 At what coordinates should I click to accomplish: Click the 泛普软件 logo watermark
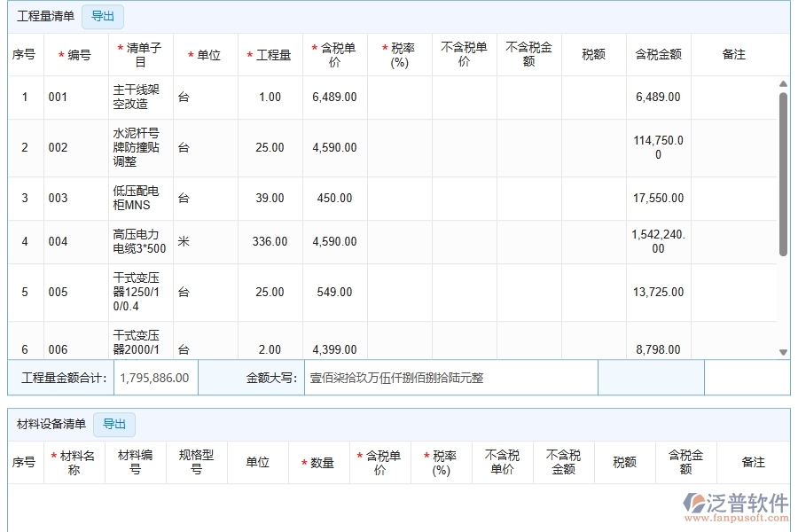point(735,507)
